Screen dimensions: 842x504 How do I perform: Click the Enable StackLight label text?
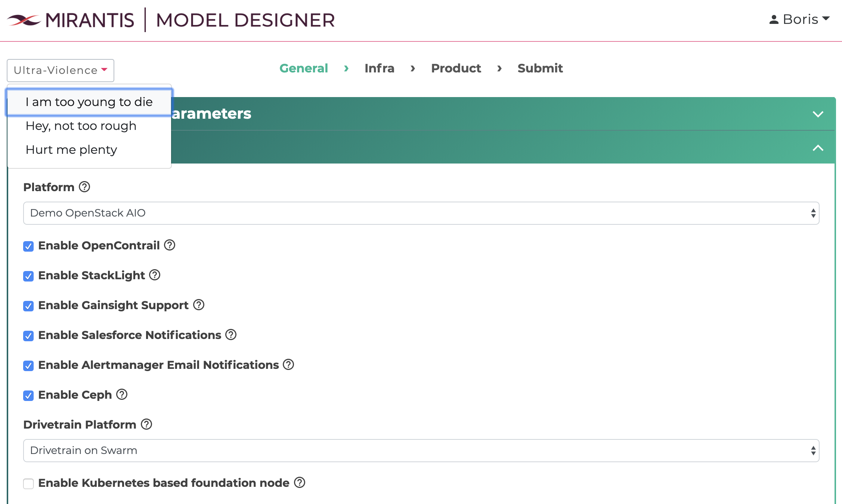click(92, 275)
